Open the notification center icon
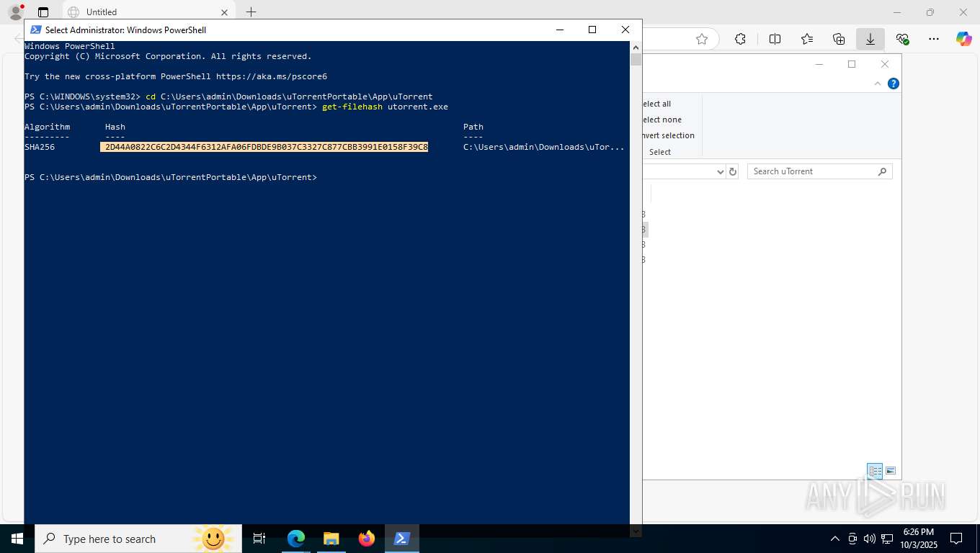The width and height of the screenshot is (980, 553). (x=956, y=539)
